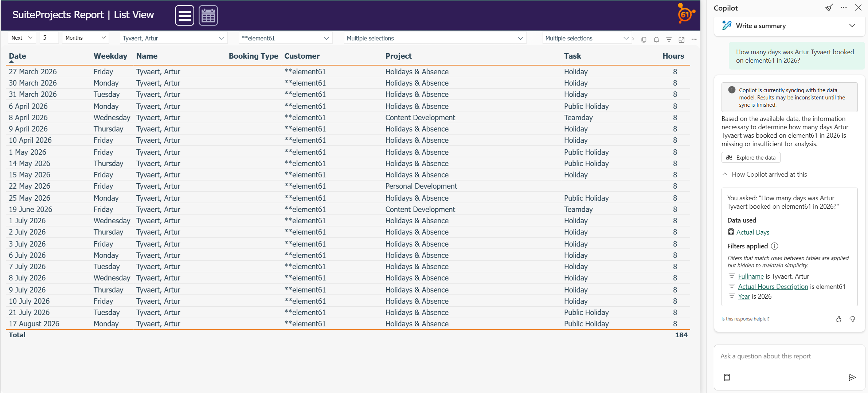Click the Explore the data button
The image size is (868, 393).
point(751,157)
